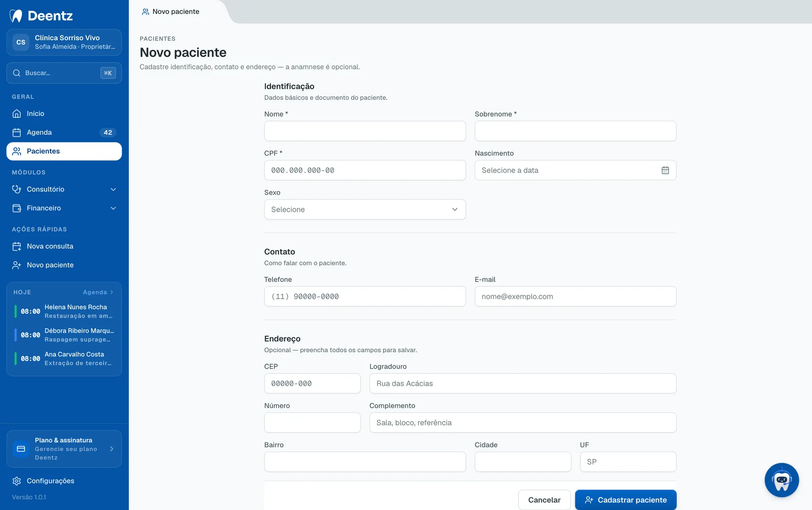Expand the Consultório module chevron
Viewport: 812px width, 510px height.
[113, 189]
